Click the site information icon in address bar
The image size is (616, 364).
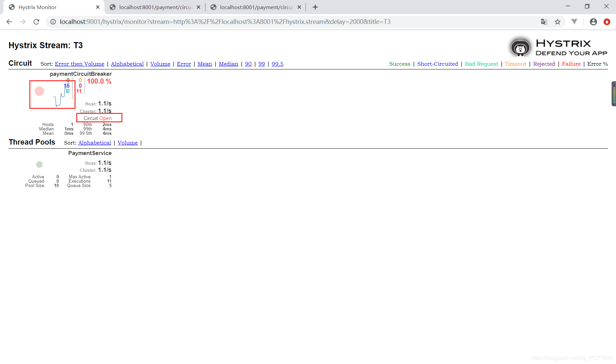[x=53, y=22]
